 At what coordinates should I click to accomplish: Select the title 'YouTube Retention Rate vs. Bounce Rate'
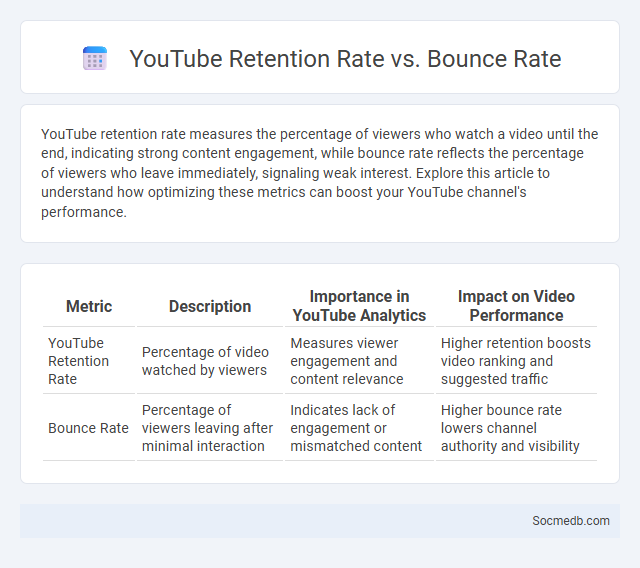pos(345,59)
